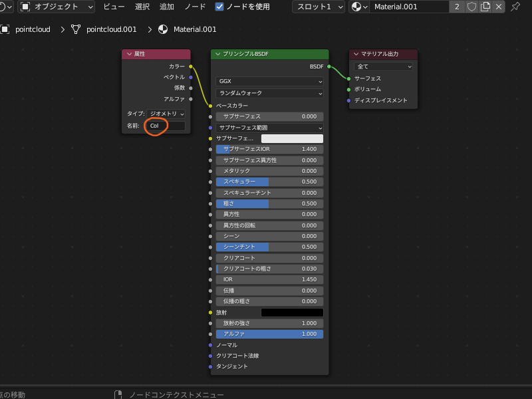Screen dimensions: 532x399
Task: Click the mouse icon in status bar
Action: click(118, 394)
